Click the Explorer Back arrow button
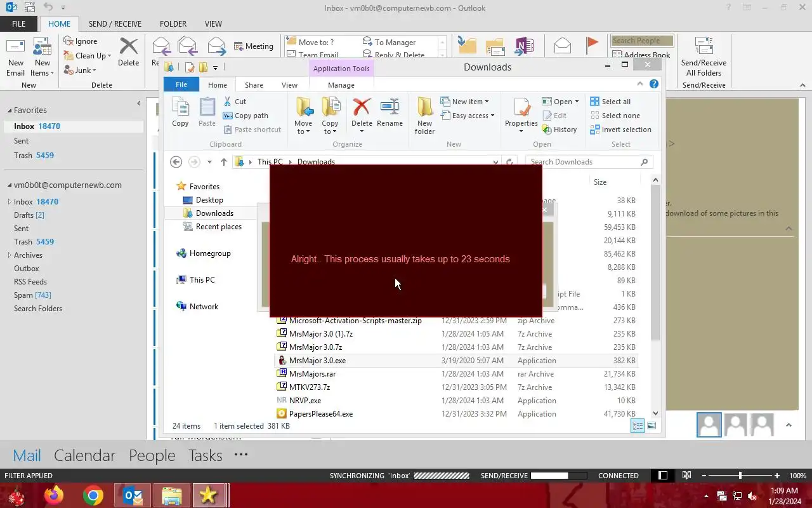812x508 pixels. pyautogui.click(x=176, y=162)
